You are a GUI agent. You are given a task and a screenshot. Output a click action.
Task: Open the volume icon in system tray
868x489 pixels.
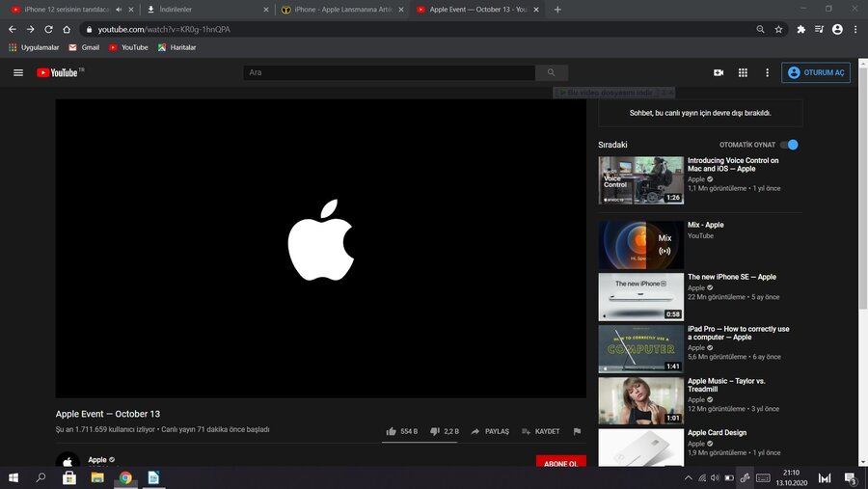(715, 478)
